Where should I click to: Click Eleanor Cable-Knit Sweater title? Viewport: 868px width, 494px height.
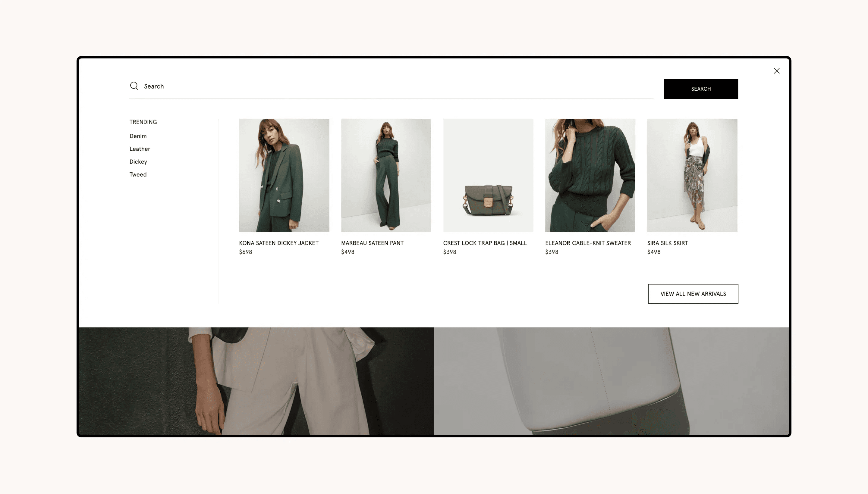pyautogui.click(x=588, y=243)
